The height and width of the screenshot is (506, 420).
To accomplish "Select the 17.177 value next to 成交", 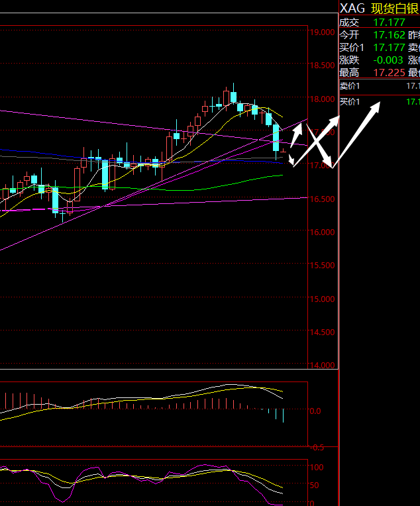I will pos(389,23).
